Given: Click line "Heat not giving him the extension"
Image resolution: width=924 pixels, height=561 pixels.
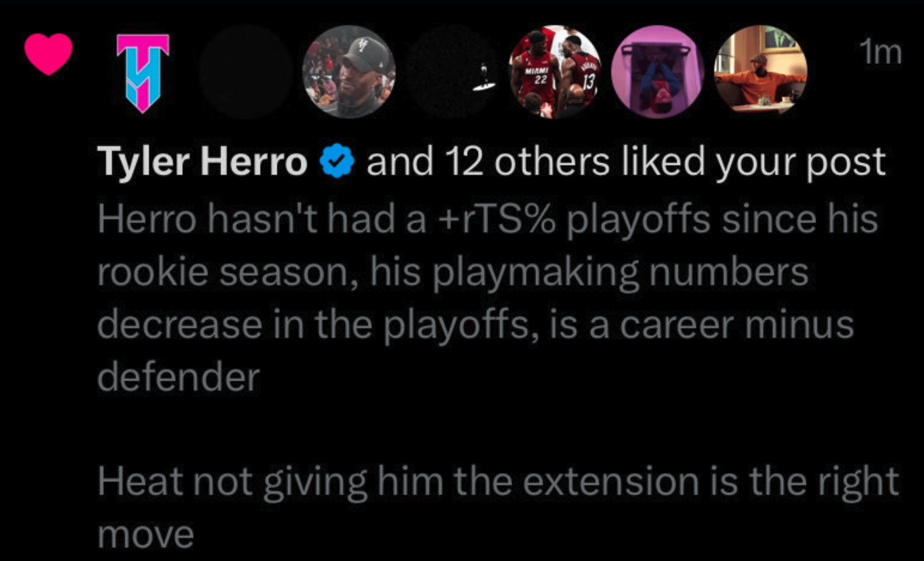Looking at the screenshot, I should coord(497,481).
